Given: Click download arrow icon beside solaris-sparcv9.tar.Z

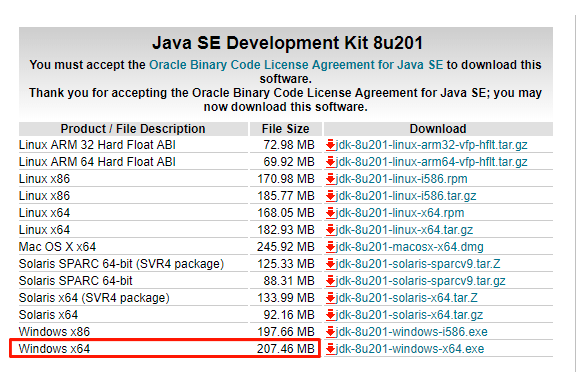Looking at the screenshot, I should click(x=331, y=264).
